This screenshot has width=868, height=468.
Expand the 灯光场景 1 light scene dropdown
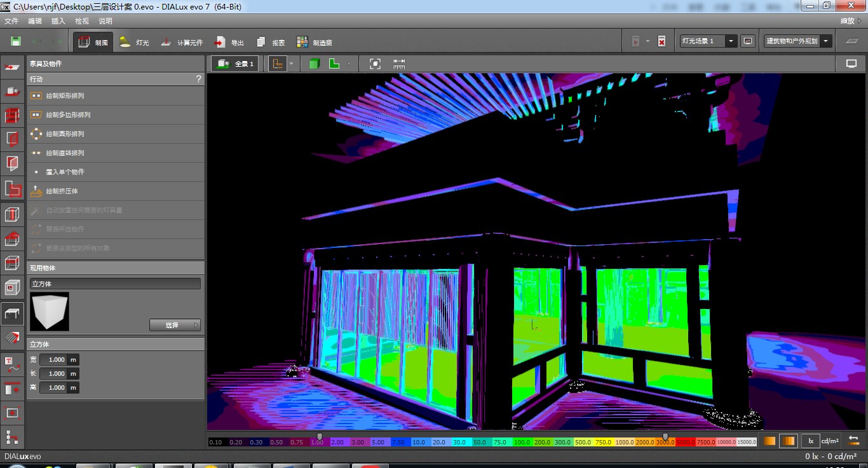tap(731, 41)
